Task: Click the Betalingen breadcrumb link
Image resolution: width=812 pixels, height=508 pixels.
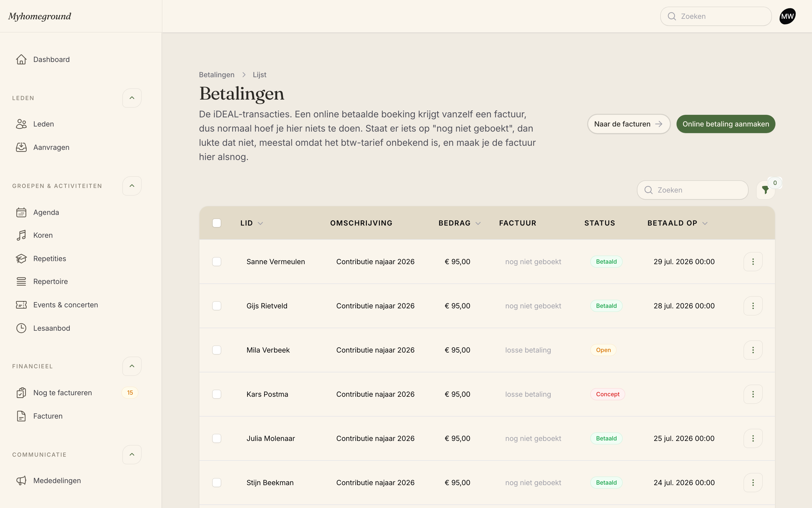Action: coord(216,75)
